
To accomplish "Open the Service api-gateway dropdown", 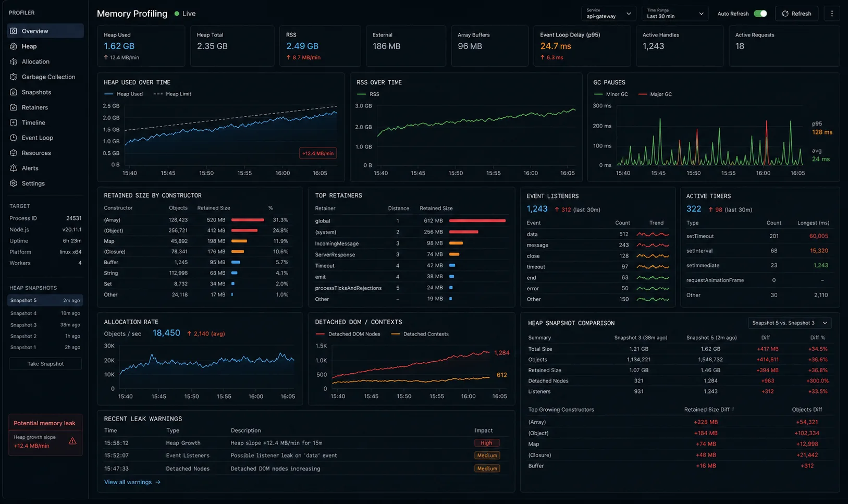I will (608, 14).
